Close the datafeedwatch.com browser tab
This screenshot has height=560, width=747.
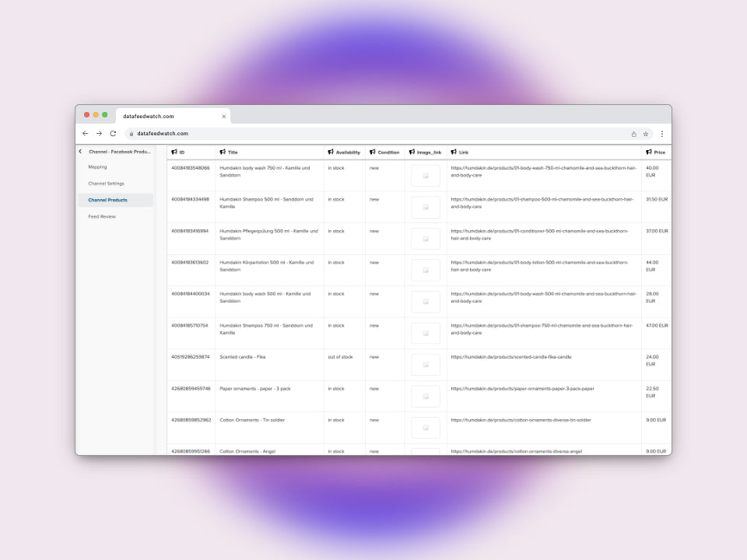point(224,116)
